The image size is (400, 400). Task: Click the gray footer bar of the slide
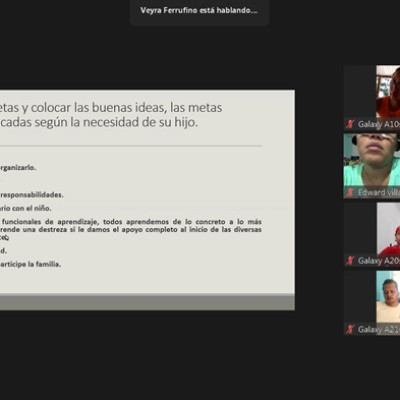147,302
